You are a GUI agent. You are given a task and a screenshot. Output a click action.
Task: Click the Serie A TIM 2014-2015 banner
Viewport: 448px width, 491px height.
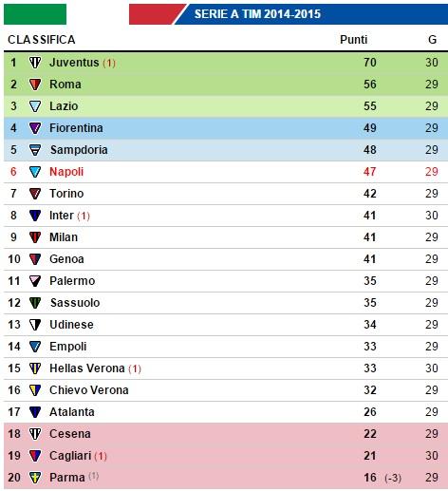tap(289, 14)
